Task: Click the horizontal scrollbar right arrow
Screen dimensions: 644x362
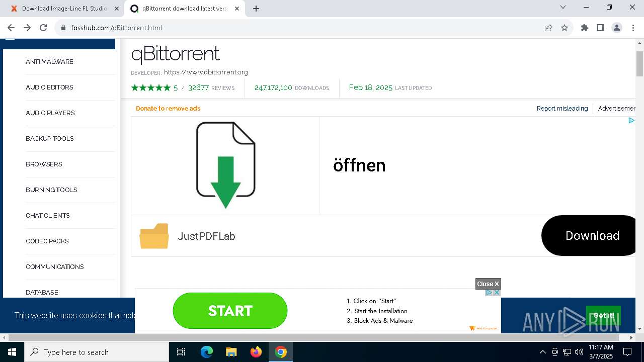Action: pos(632,337)
